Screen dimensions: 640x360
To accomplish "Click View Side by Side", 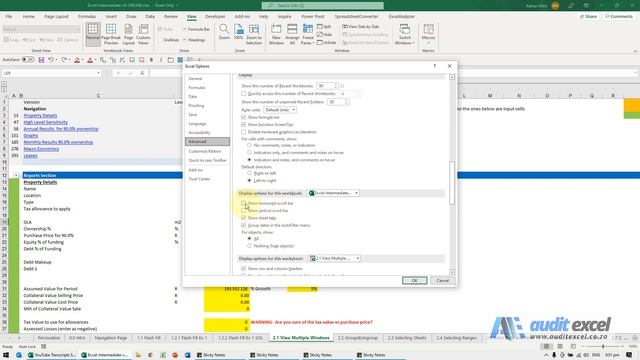I will [361, 27].
